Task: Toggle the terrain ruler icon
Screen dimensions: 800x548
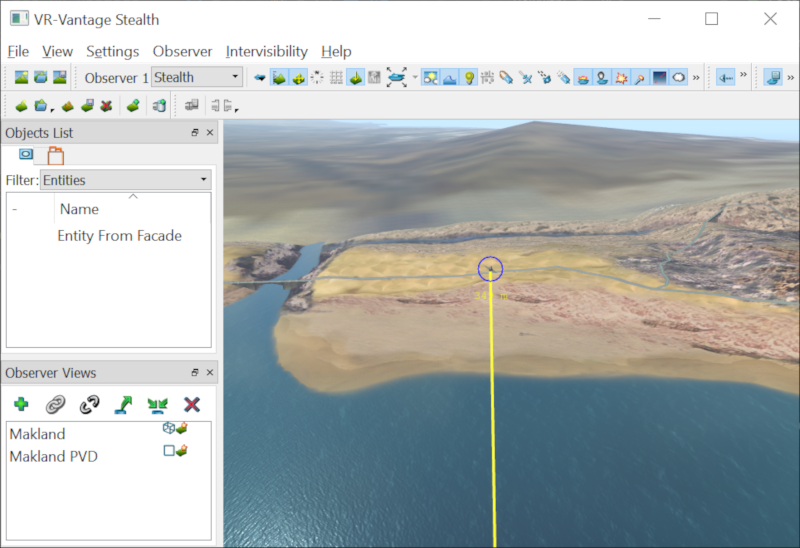Action: pyautogui.click(x=279, y=78)
